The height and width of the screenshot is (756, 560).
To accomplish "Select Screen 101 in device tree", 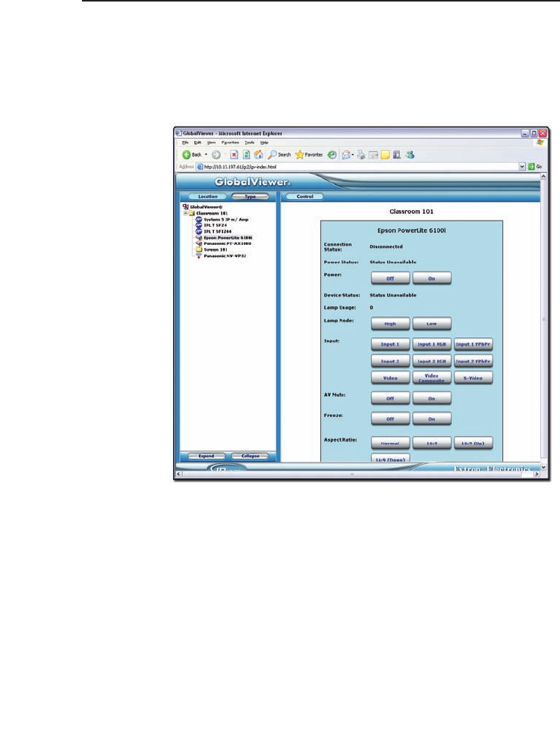I will [x=211, y=249].
